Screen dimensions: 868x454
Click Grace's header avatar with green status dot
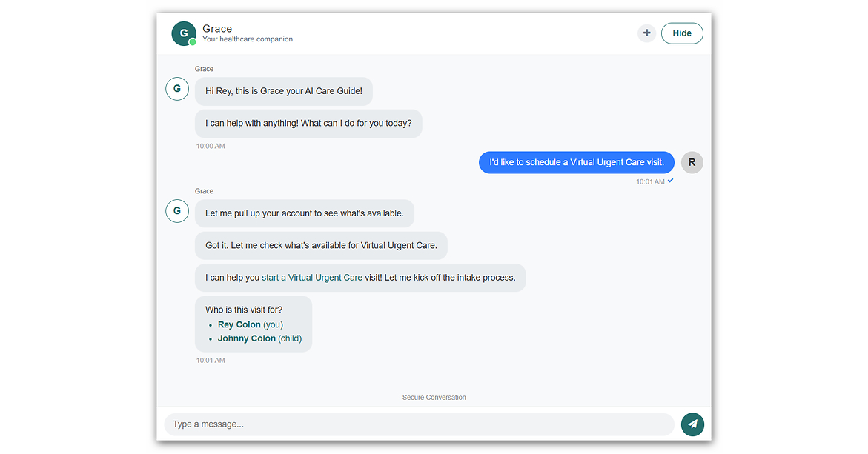tap(184, 33)
